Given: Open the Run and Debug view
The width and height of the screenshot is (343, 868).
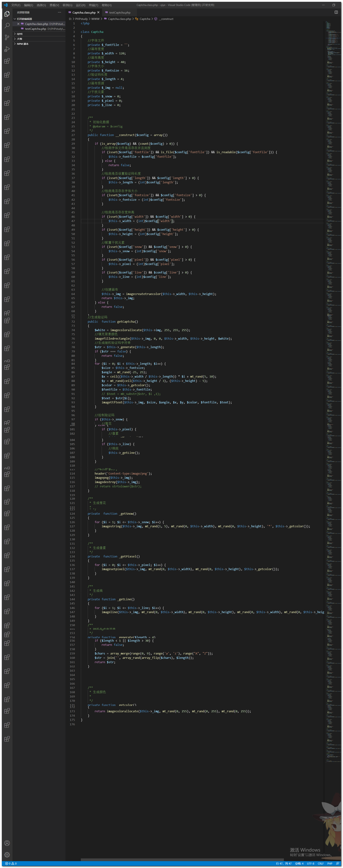Looking at the screenshot, I should (7, 49).
